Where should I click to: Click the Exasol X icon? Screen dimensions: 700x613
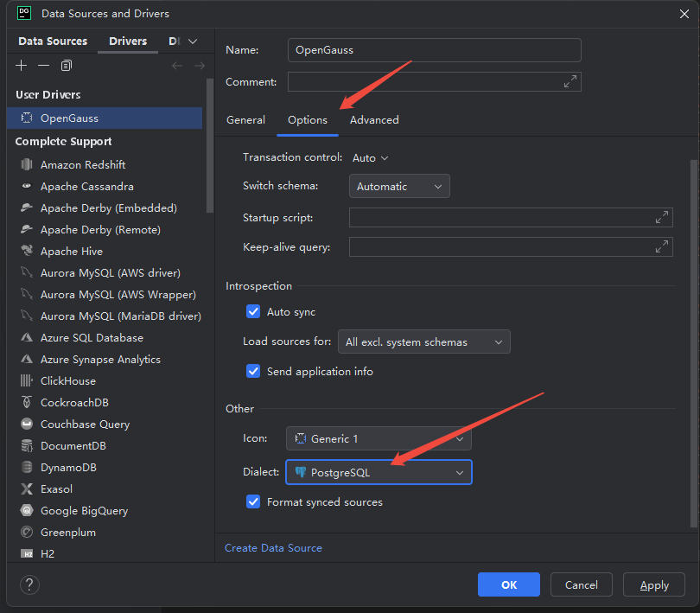pos(27,488)
